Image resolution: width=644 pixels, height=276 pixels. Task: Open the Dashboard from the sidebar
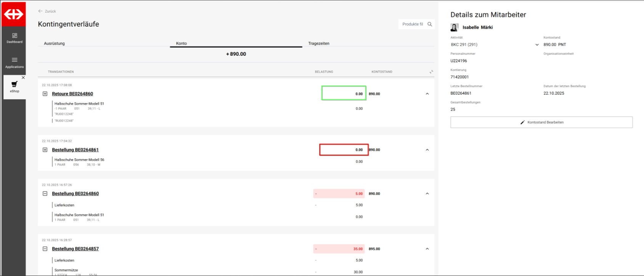point(14,38)
